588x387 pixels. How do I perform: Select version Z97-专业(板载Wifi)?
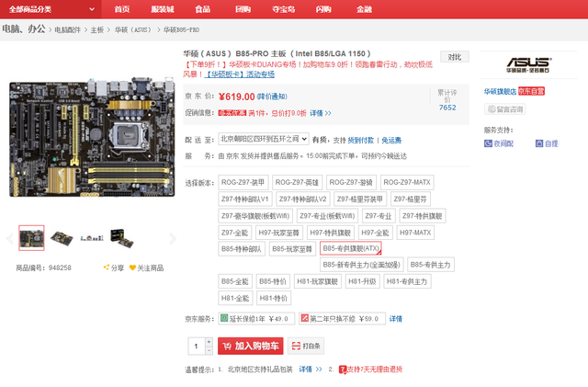coord(327,216)
